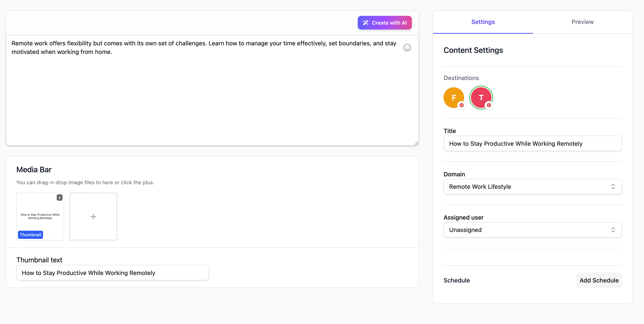
Task: Click the How to Stay Productive thumbnail image
Action: [40, 216]
